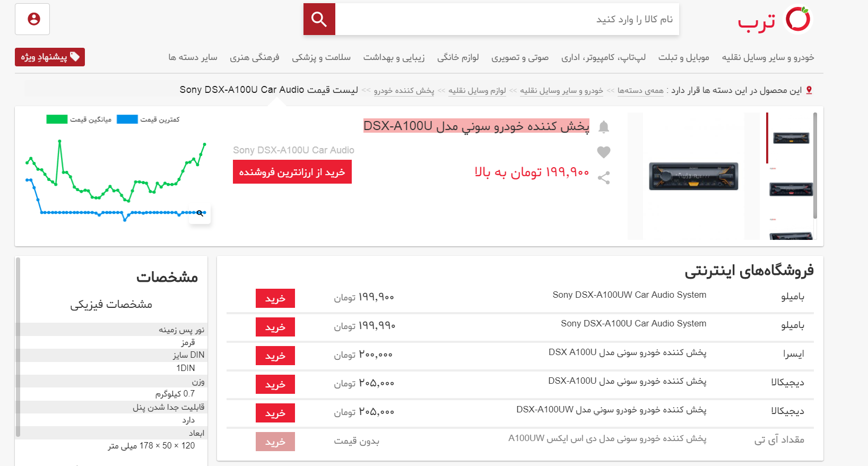Screen dimensions: 868x466
Task: Click the ۲۰۰,۰۰۰ تومان price
Action: [363, 355]
